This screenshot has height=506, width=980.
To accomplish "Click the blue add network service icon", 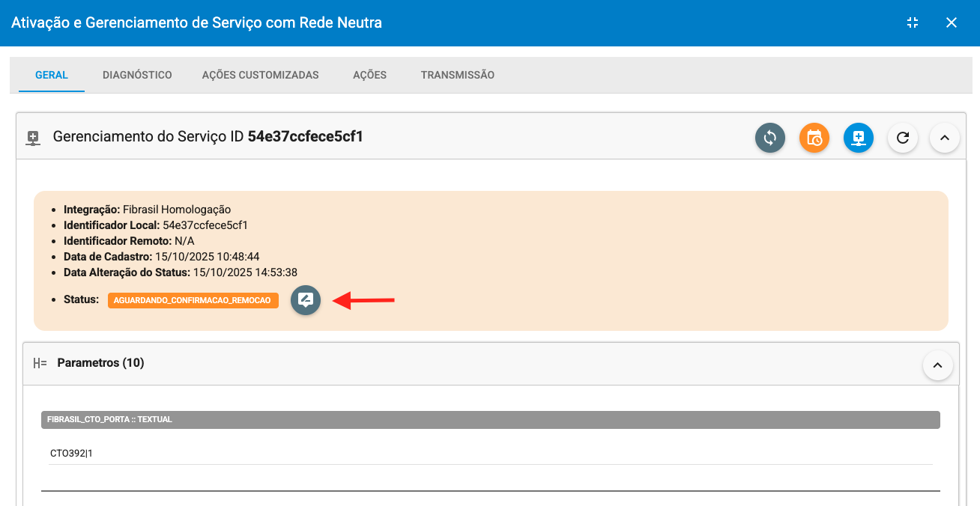I will [x=859, y=138].
